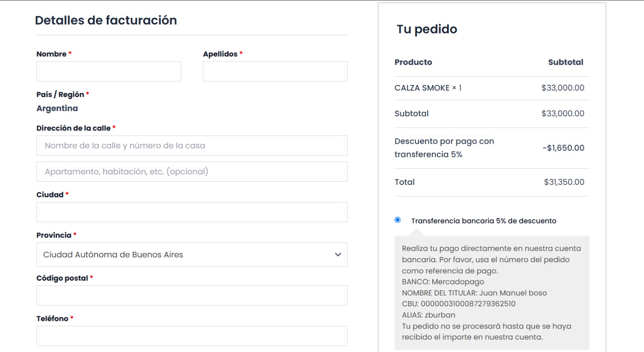Image resolution: width=644 pixels, height=352 pixels.
Task: Click the Nombre input field
Action: [109, 71]
